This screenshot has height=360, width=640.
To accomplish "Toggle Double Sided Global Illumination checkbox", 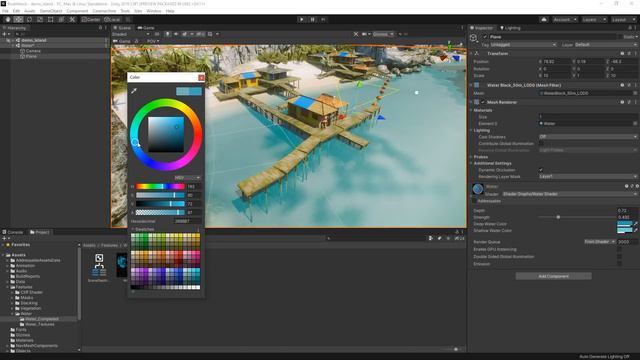I will point(619,257).
